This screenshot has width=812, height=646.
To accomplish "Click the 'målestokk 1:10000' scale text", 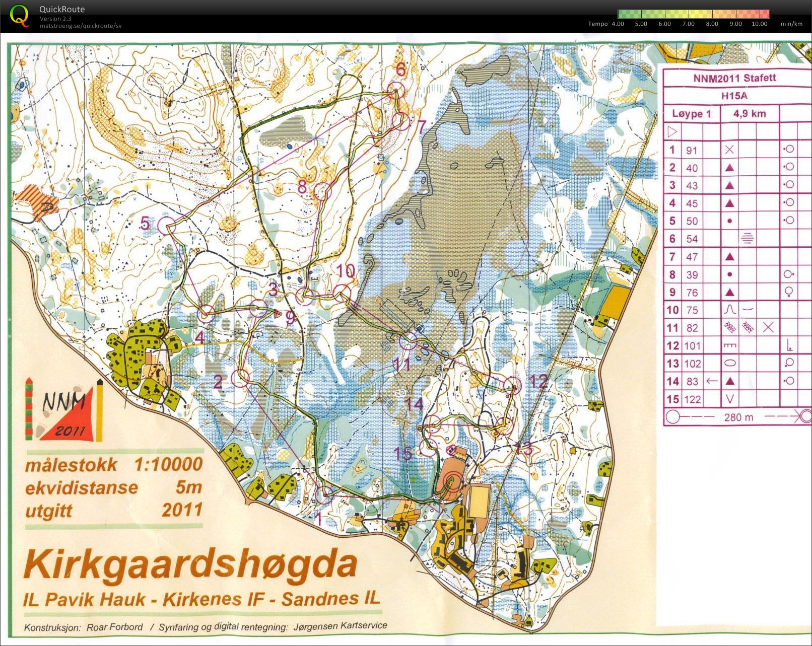I will coord(114,464).
